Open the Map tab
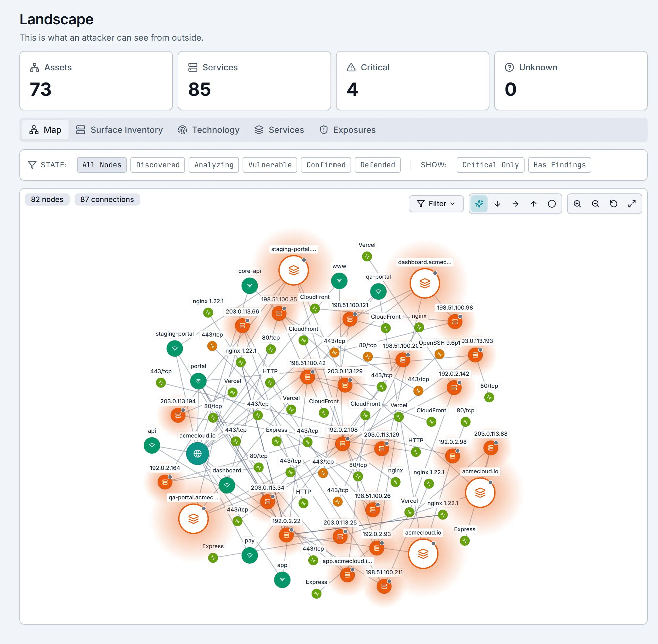Screen dimensions: 658x644 (45, 130)
